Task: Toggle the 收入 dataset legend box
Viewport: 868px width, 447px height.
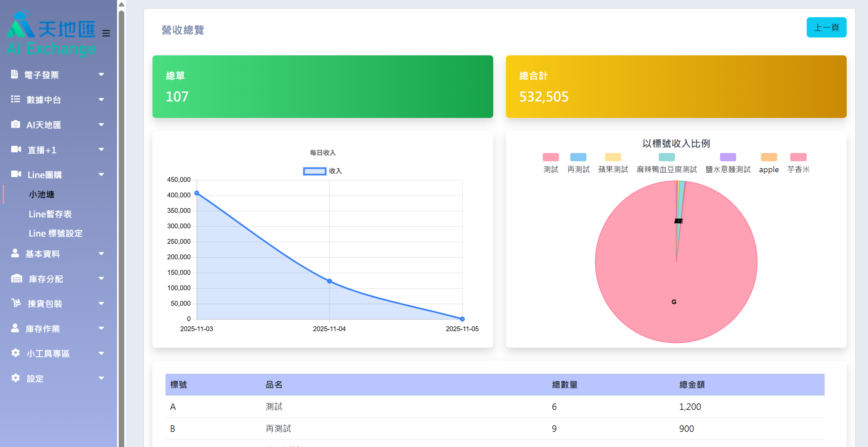Action: (x=314, y=171)
